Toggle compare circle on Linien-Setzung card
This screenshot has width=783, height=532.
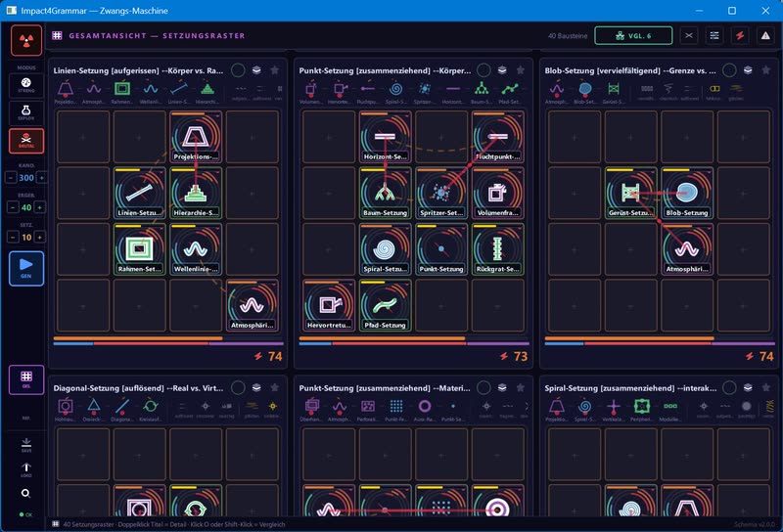[x=238, y=70]
